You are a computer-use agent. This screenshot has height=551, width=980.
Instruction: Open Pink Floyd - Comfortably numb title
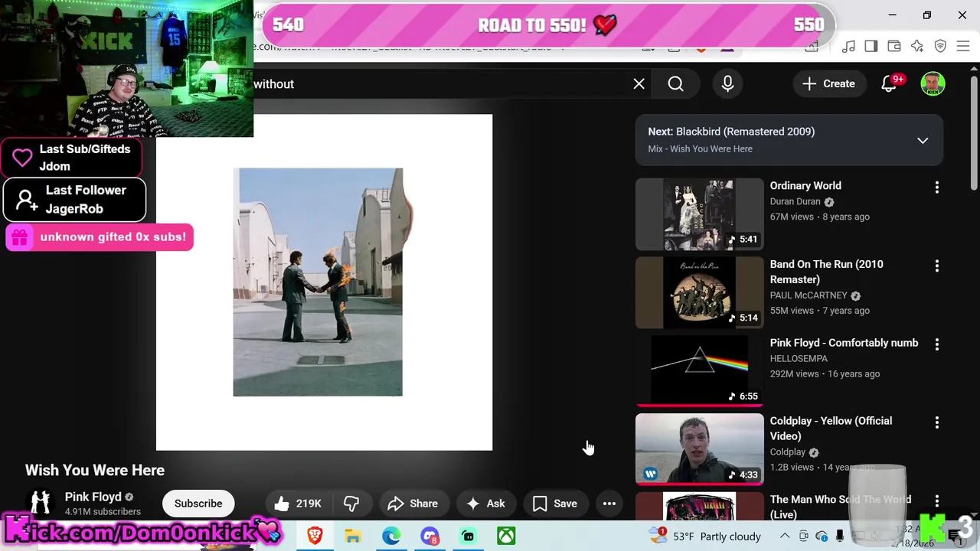tap(844, 343)
